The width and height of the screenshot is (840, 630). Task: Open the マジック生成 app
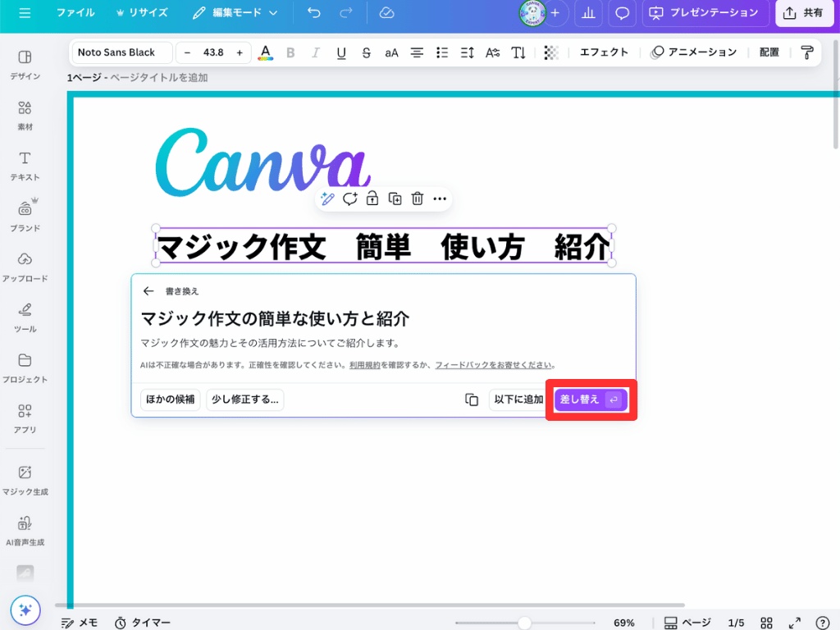click(25, 480)
